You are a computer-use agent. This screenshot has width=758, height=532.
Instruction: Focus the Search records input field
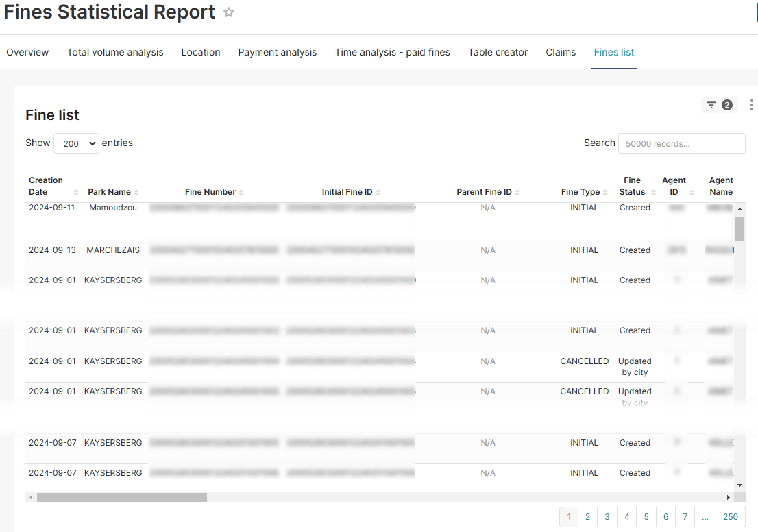[682, 143]
